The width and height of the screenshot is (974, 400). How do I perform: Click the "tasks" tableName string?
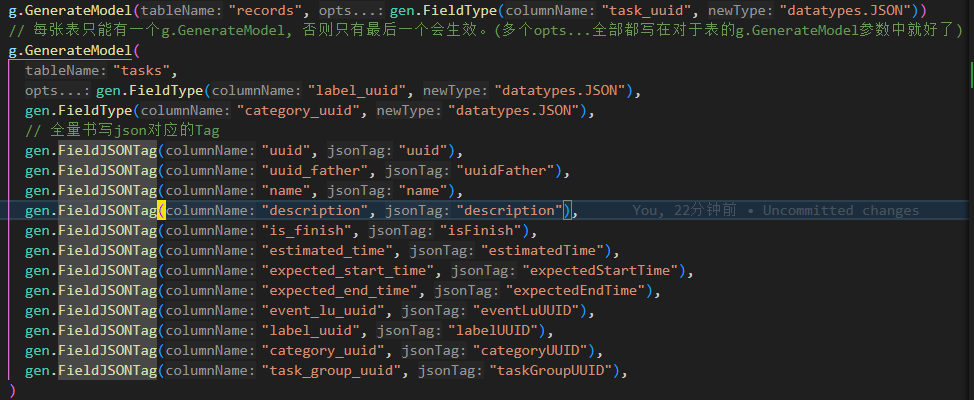(145, 71)
